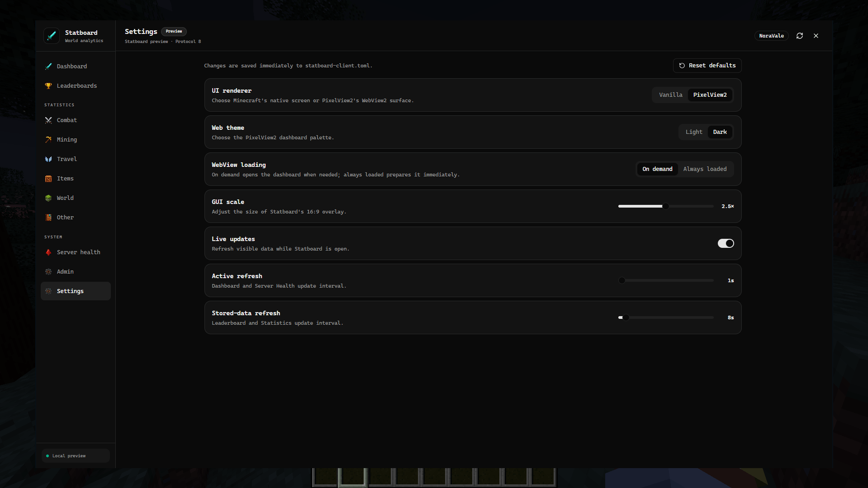Viewport: 868px width, 488px height.
Task: Click the Travel elytra wings icon
Action: (x=48, y=159)
